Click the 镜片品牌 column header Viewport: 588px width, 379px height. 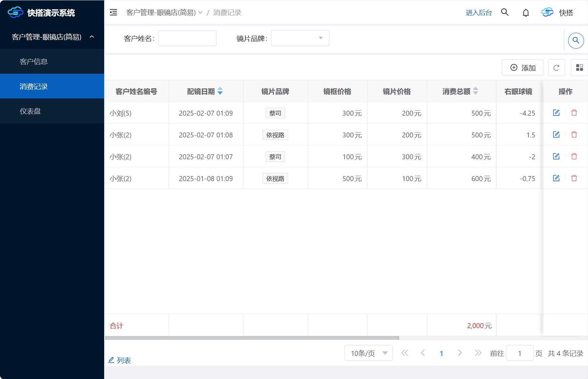275,91
